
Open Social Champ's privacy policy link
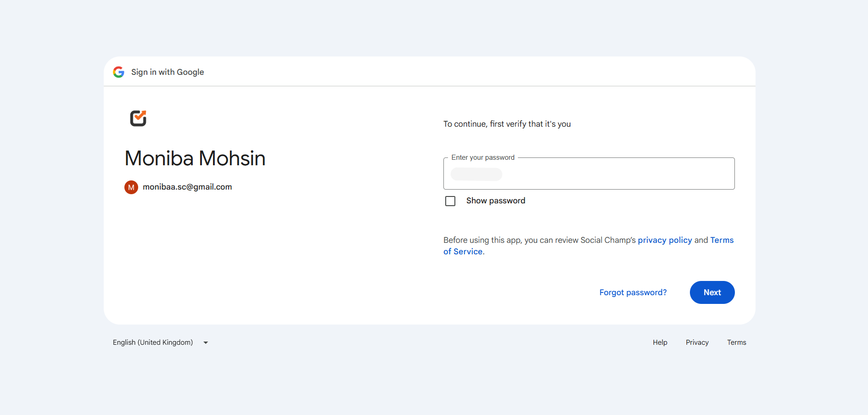coord(665,240)
